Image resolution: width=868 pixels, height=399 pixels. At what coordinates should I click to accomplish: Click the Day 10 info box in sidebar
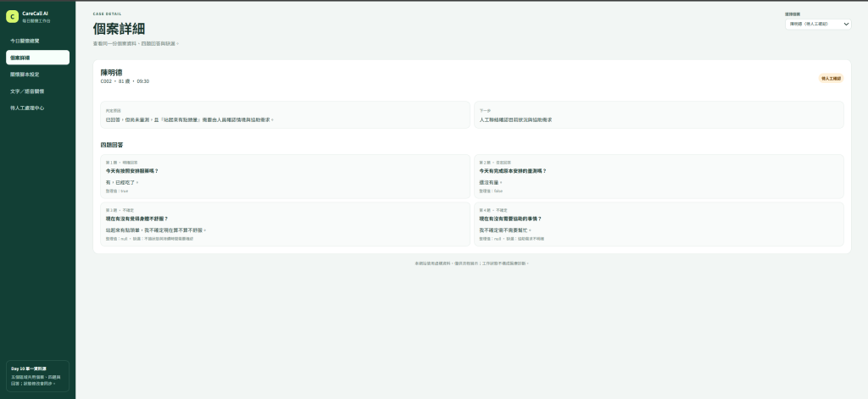[37, 376]
